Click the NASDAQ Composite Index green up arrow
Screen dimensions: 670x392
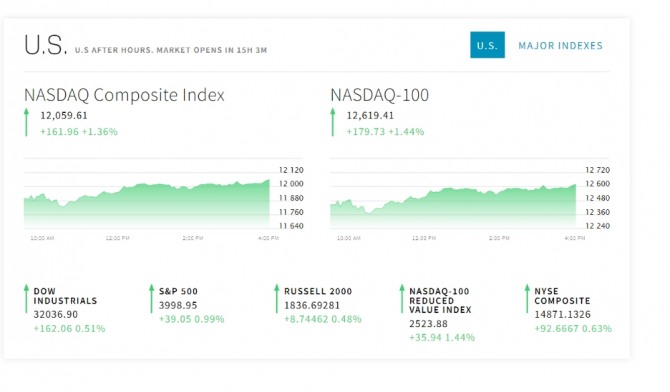(26, 122)
